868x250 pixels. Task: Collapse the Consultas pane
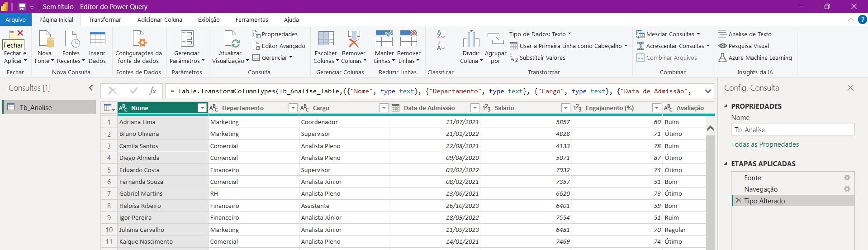pyautogui.click(x=91, y=88)
